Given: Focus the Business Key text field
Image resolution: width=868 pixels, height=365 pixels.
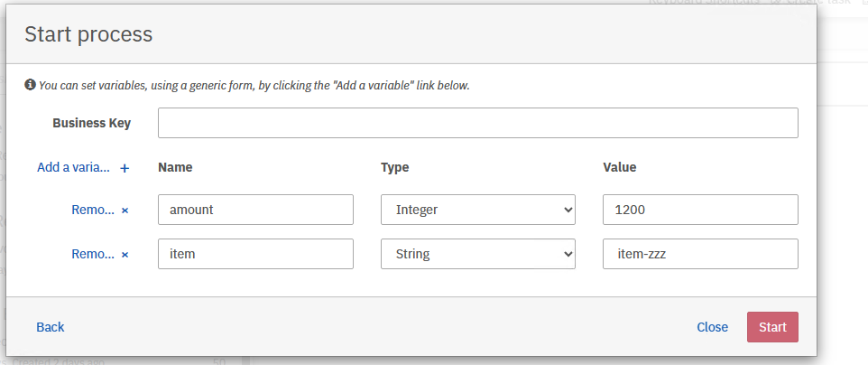Looking at the screenshot, I should (477, 123).
